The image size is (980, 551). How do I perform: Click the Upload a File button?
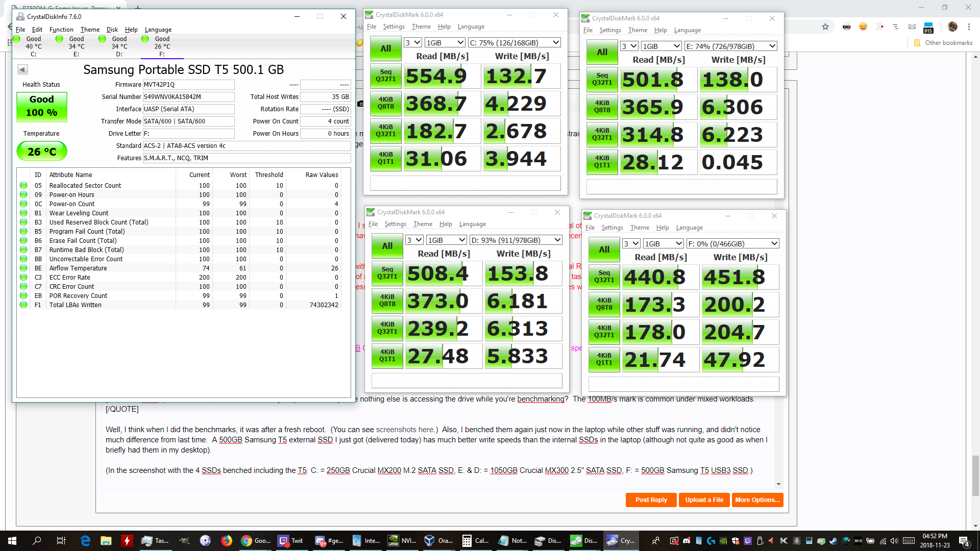[704, 500]
